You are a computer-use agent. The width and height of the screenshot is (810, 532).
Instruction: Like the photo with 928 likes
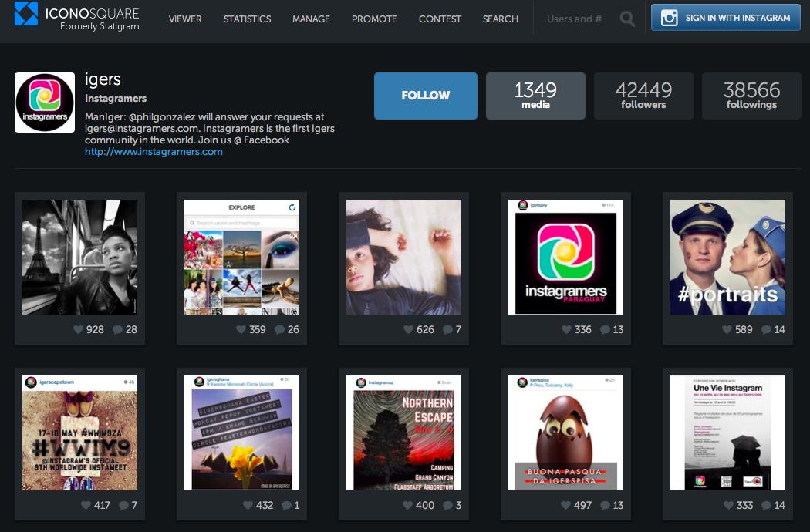[78, 329]
